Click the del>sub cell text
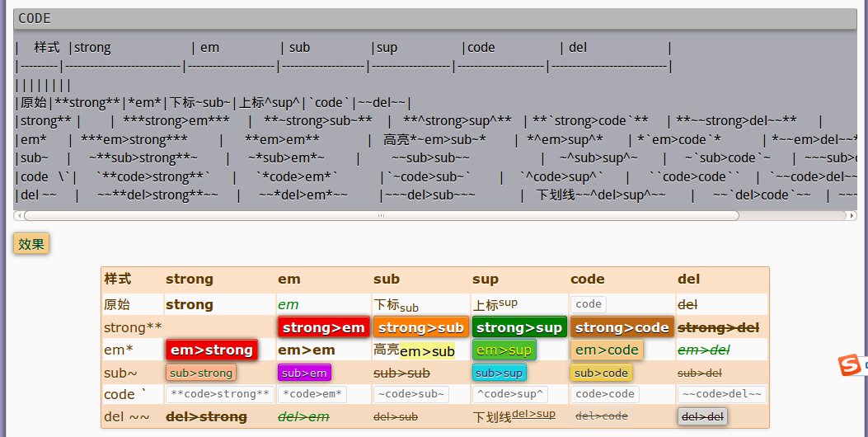Screen dimensions: 868x437 (x=396, y=417)
